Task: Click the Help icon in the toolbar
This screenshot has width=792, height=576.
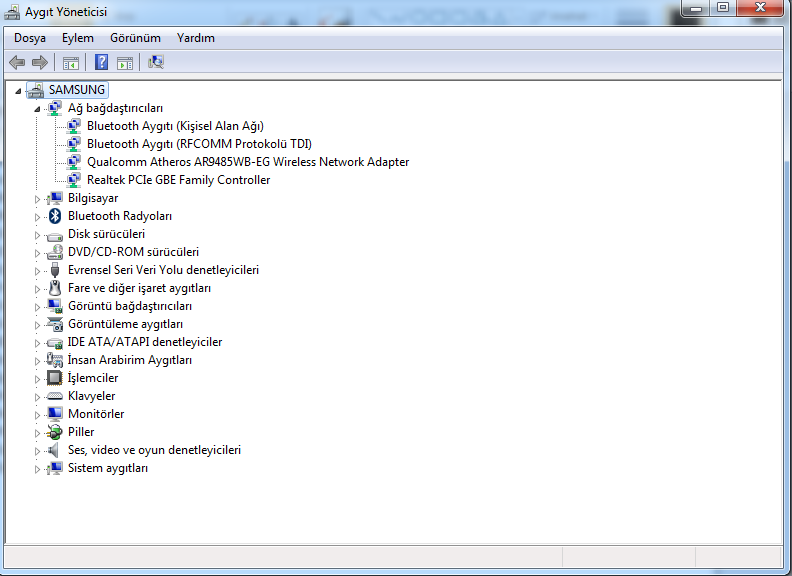Action: point(101,62)
